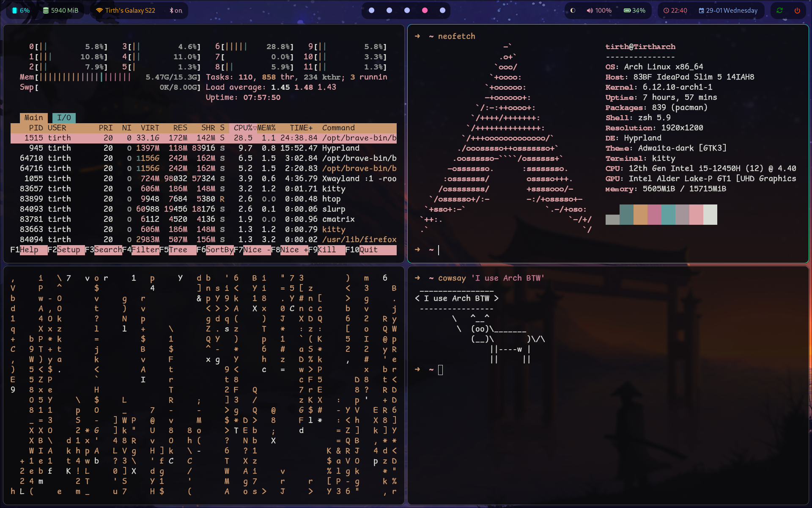Click the clock showing 22:40
The image size is (812, 508).
pyautogui.click(x=675, y=11)
